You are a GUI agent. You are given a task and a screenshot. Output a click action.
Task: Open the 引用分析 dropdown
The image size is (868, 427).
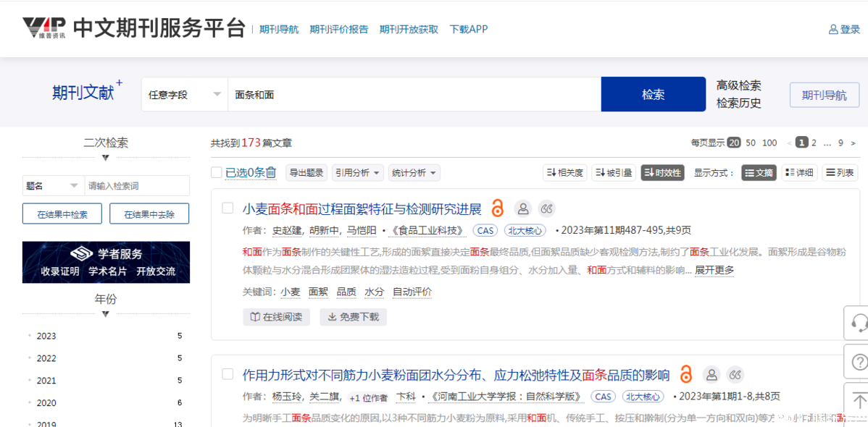358,172
